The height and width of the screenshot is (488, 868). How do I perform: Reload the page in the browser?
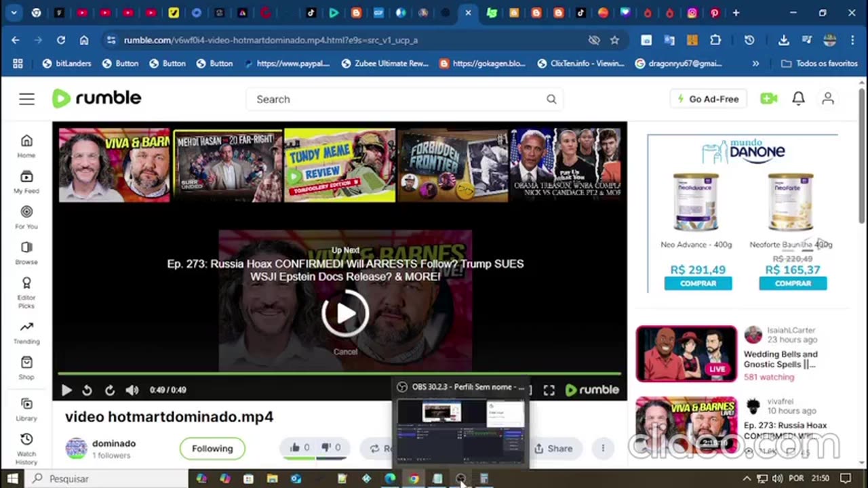click(61, 40)
